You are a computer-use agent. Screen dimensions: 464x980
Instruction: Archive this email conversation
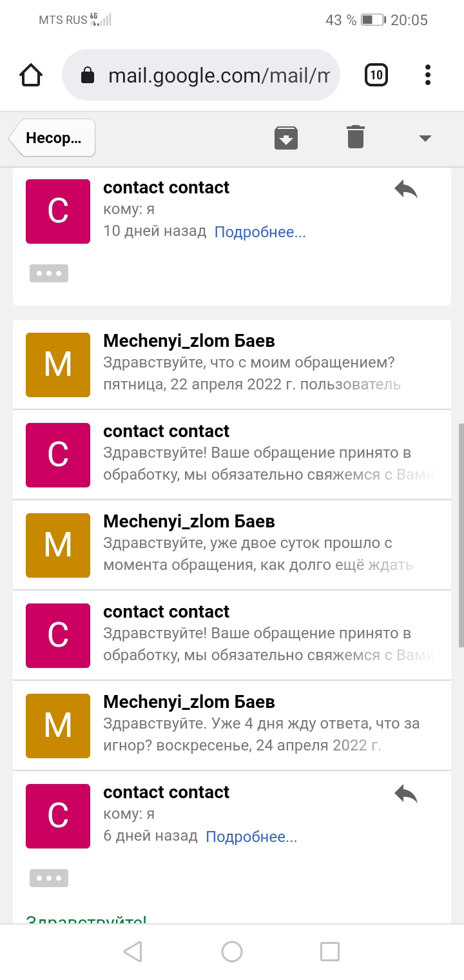(285, 138)
